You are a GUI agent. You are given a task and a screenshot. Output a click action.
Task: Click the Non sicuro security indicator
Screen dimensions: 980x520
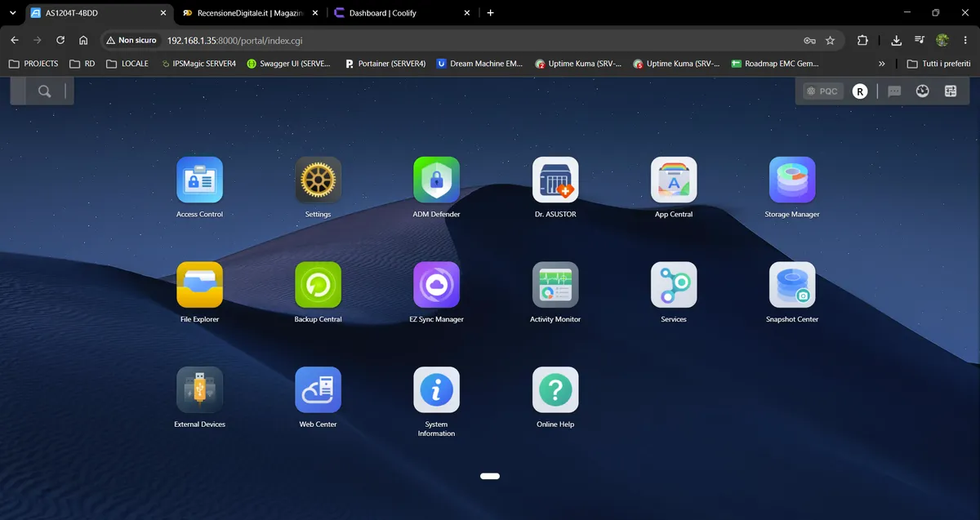131,40
